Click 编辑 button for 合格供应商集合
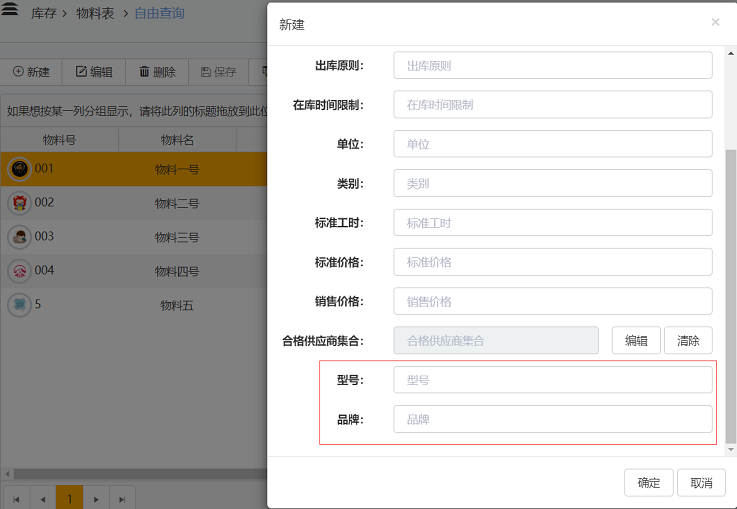 point(636,340)
